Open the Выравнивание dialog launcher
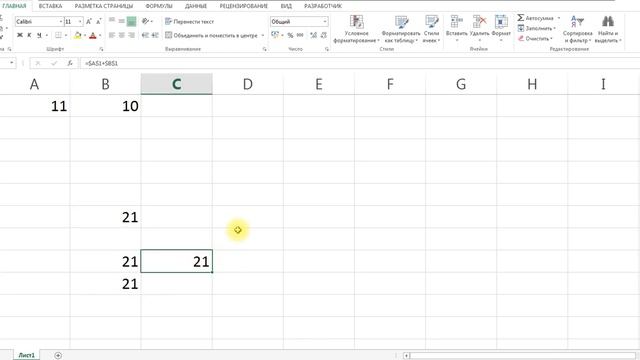Viewport: 640px width, 360px height. [x=264, y=49]
